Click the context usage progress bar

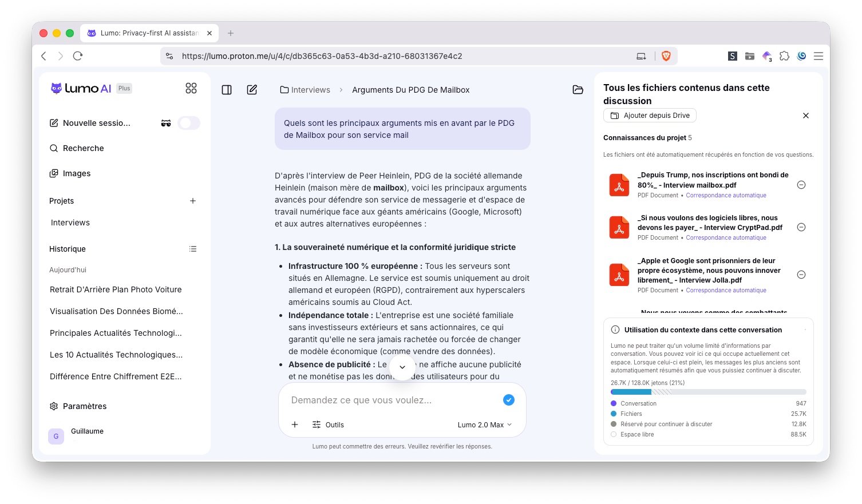(x=709, y=392)
